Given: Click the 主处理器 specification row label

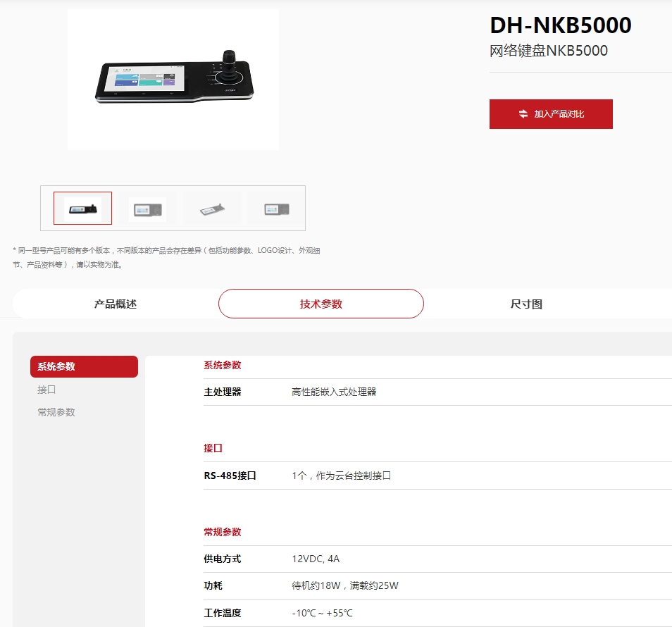Looking at the screenshot, I should point(223,392).
